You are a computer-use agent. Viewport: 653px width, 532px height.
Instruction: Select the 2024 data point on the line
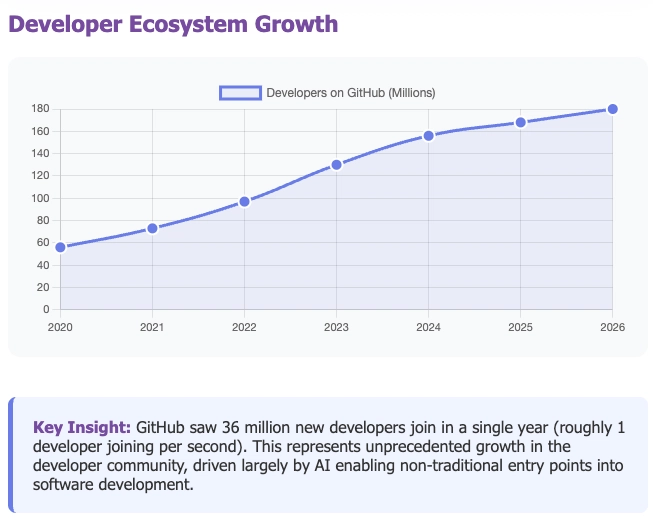click(428, 135)
